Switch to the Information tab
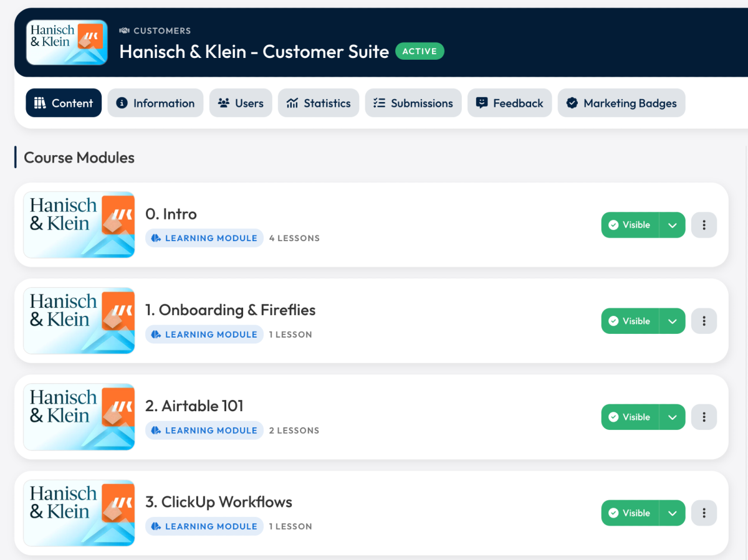This screenshot has height=560, width=748. [x=155, y=103]
